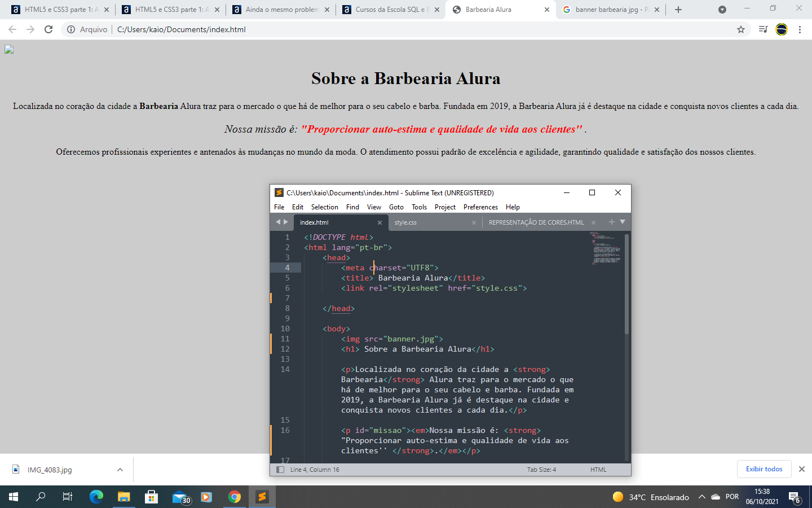Open Microsoft Store from taskbar
This screenshot has width=812, height=508.
click(x=151, y=497)
